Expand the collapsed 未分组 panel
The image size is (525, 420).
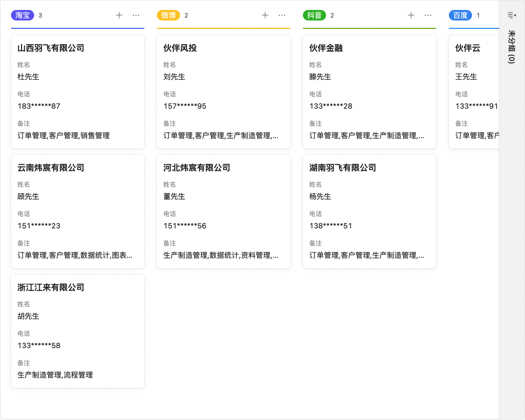click(x=511, y=15)
